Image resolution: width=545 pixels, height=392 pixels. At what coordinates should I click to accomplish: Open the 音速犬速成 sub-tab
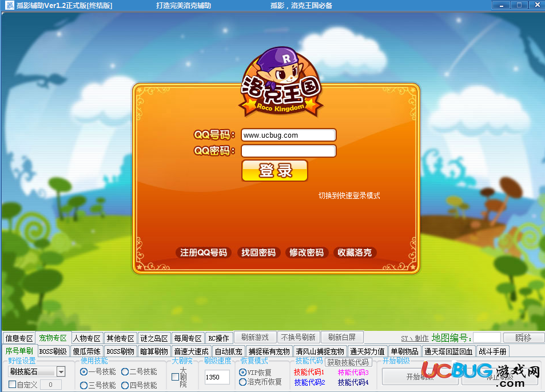pyautogui.click(x=191, y=351)
